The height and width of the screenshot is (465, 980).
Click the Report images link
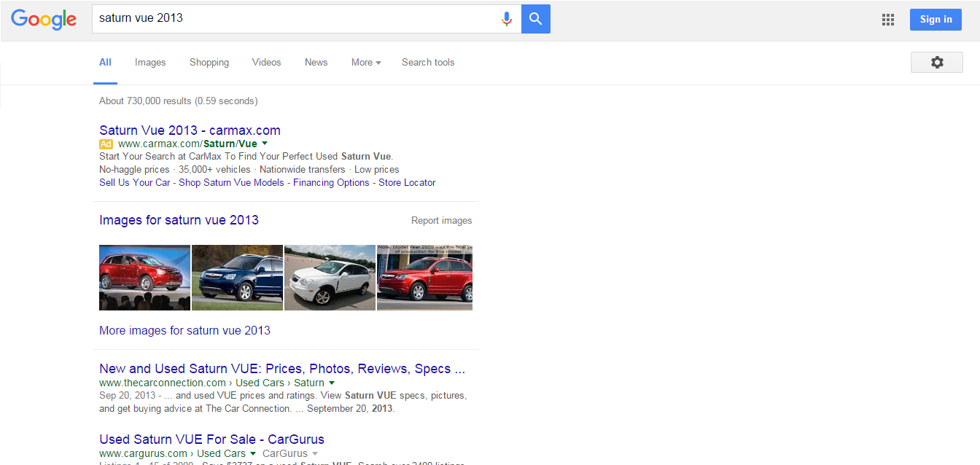[441, 221]
